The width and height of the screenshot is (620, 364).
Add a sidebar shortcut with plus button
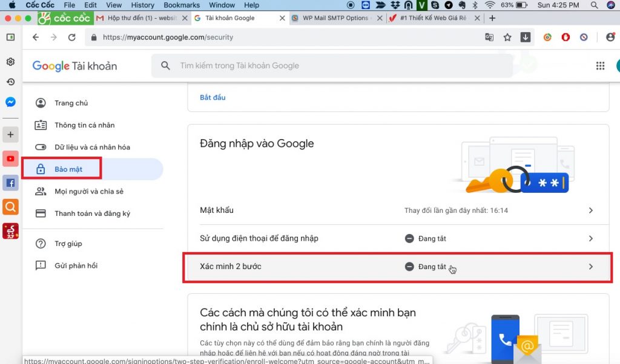10,134
